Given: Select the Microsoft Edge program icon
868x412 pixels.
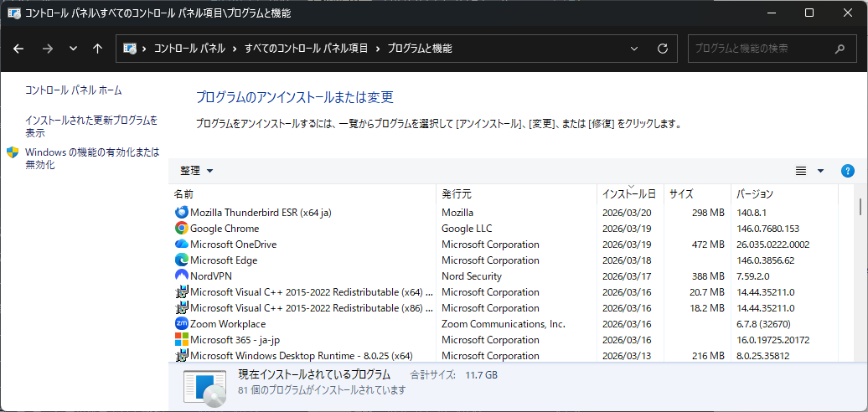Looking at the screenshot, I should coord(182,260).
